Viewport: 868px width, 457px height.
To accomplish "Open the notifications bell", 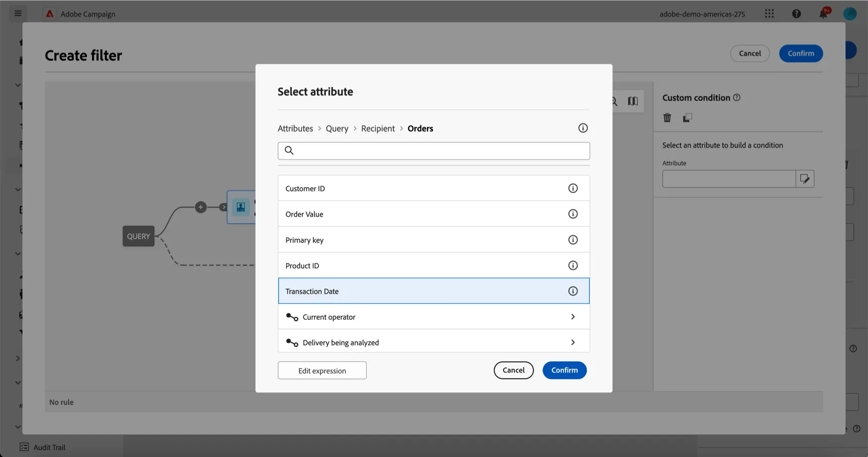I will click(823, 14).
